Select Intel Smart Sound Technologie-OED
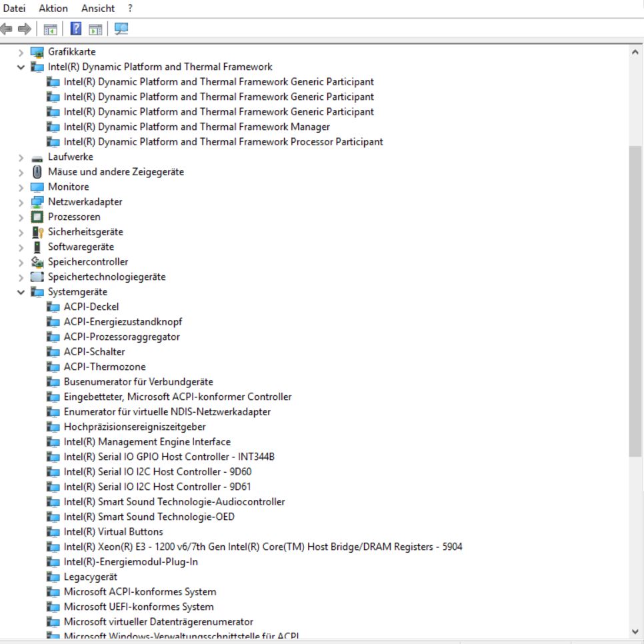Viewport: 644px width, 644px height. point(149,517)
